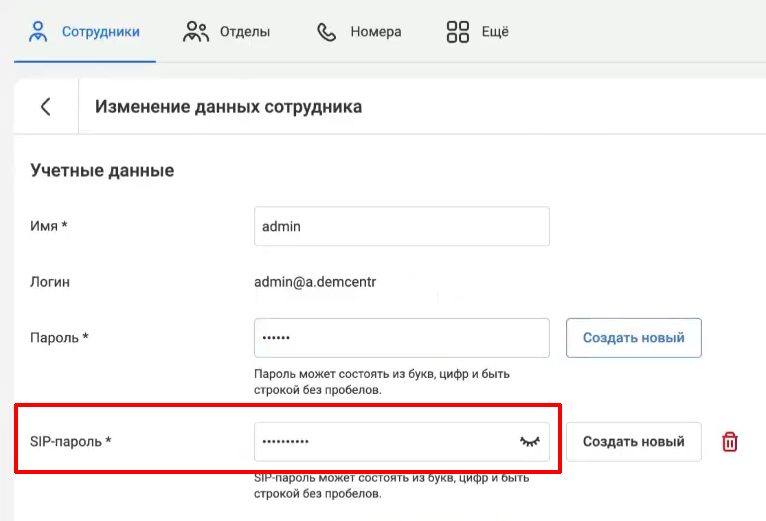Click the people group icon for Отделы
The image size is (766, 521).
click(196, 31)
